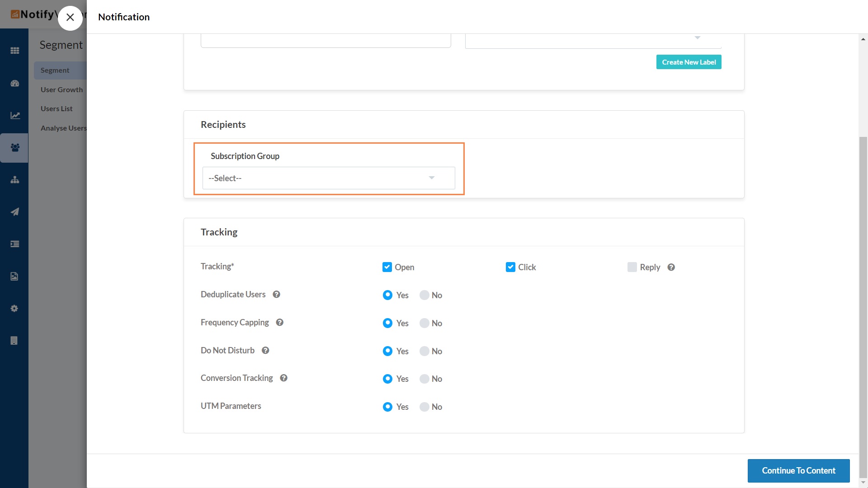The height and width of the screenshot is (488, 868).
Task: Open the grid apps icon in sidebar
Action: pyautogui.click(x=14, y=51)
